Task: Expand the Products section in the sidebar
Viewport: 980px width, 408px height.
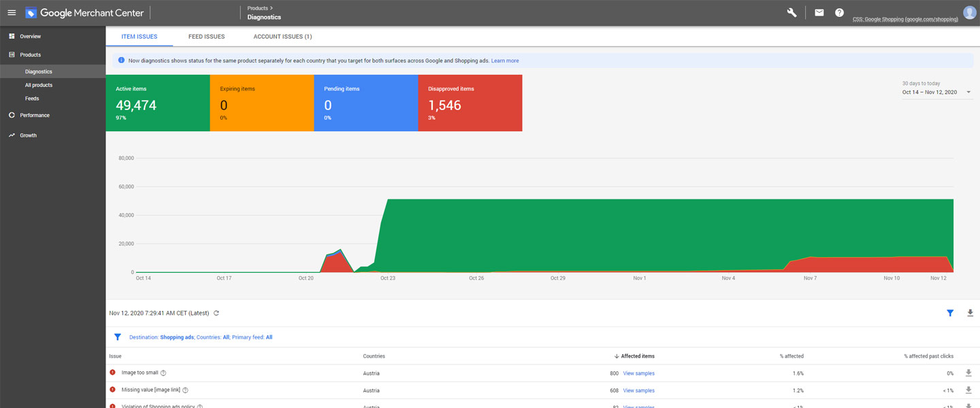Action: (31, 54)
